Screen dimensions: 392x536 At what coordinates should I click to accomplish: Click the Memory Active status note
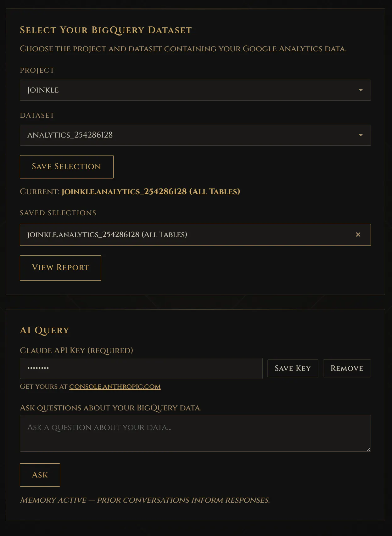145,500
